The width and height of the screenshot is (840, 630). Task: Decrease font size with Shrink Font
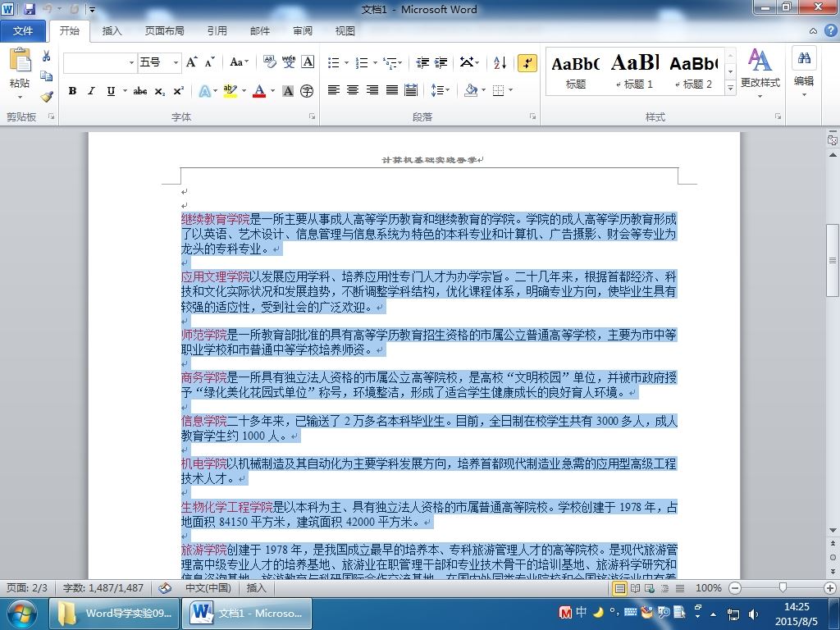209,62
